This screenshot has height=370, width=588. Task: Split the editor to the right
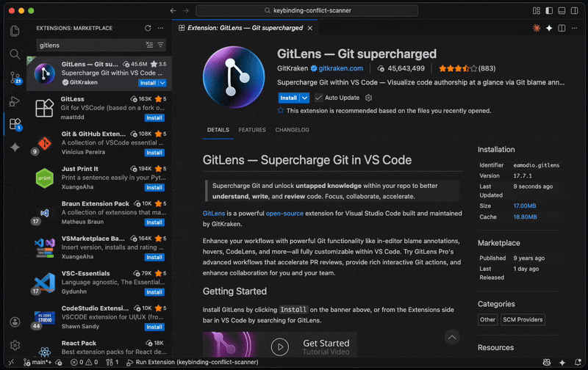pos(562,28)
